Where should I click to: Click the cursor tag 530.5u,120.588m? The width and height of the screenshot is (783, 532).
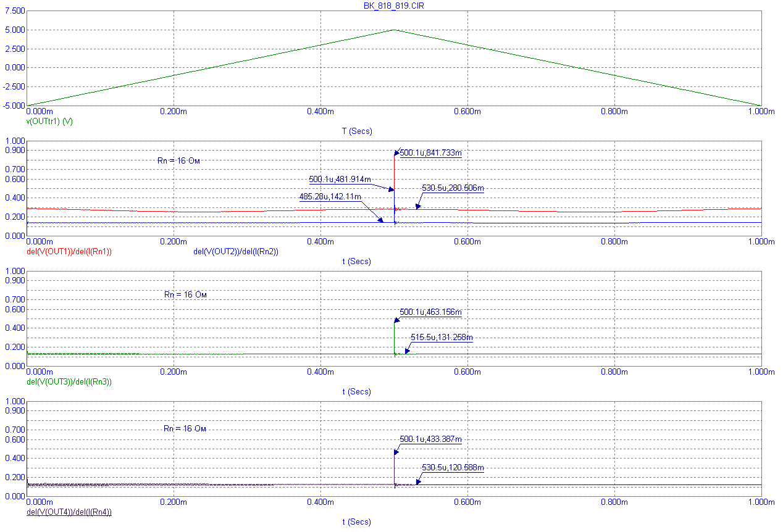pyautogui.click(x=453, y=468)
